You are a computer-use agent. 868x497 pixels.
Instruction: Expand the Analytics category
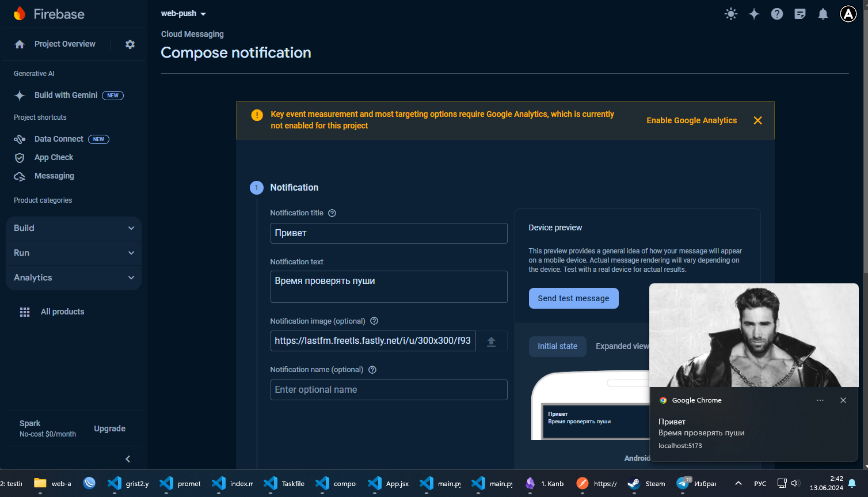point(74,278)
